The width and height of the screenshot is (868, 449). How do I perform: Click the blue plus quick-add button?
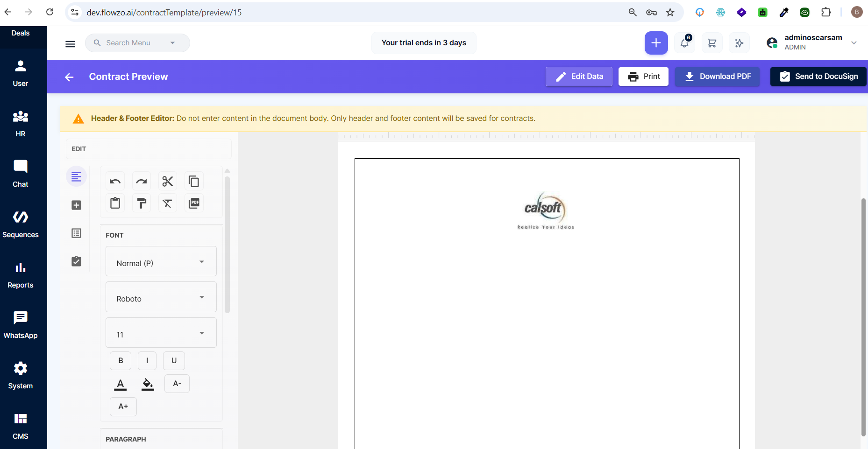pyautogui.click(x=656, y=43)
